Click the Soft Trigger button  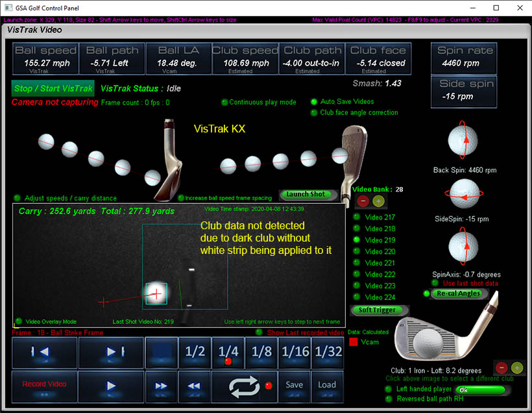pyautogui.click(x=379, y=310)
